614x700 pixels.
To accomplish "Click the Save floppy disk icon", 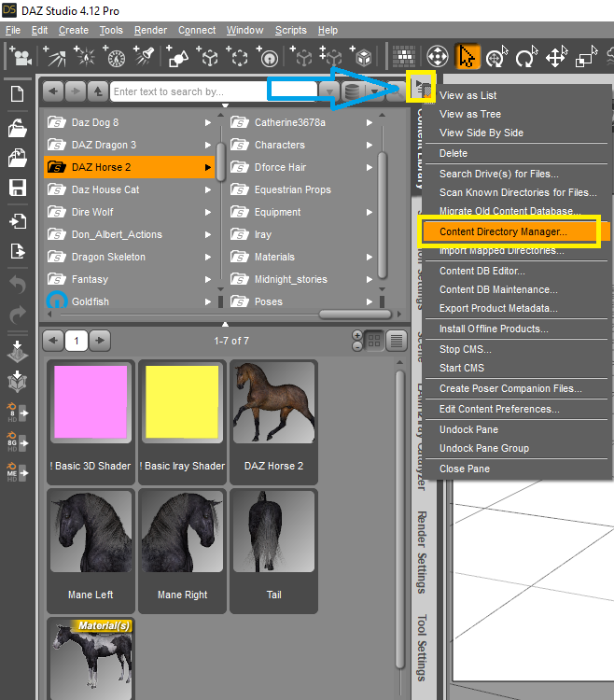I will (x=18, y=188).
